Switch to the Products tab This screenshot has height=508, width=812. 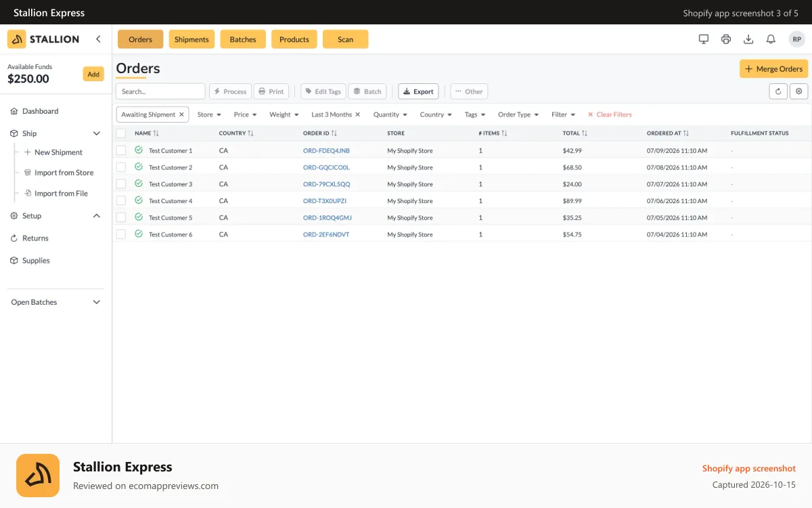tap(294, 39)
